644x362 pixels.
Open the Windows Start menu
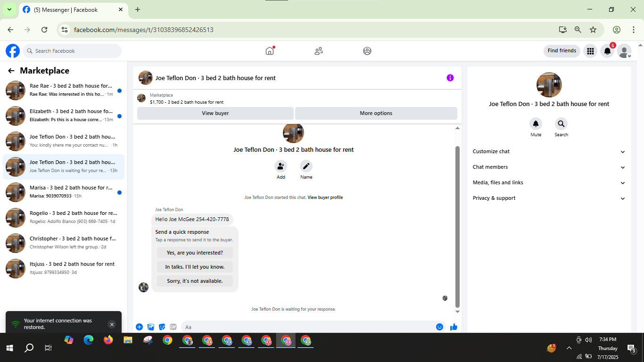9,348
